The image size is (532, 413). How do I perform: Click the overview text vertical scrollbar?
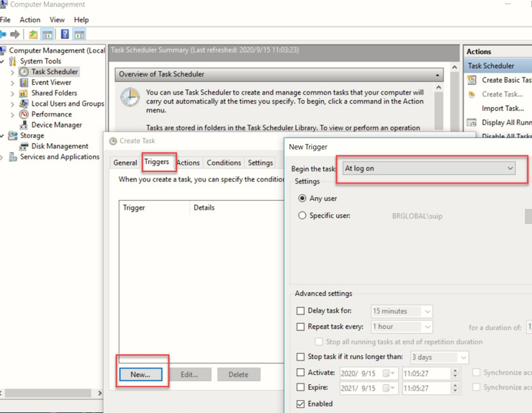[438, 106]
